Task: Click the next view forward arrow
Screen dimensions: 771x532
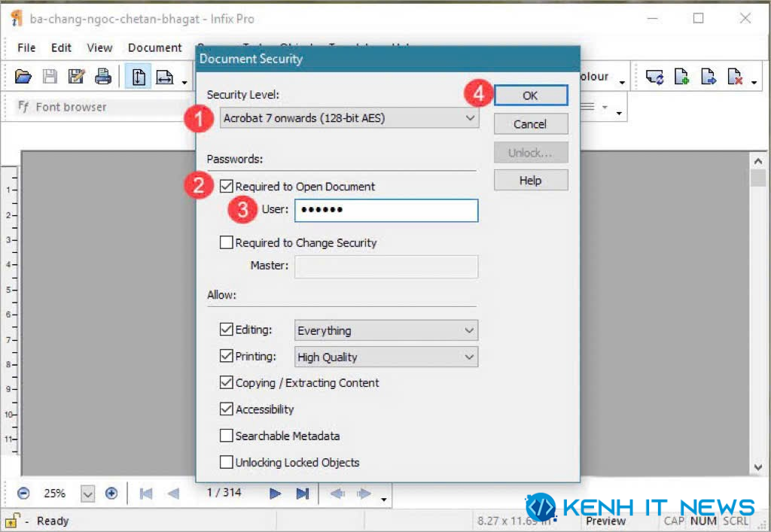Action: click(x=364, y=493)
